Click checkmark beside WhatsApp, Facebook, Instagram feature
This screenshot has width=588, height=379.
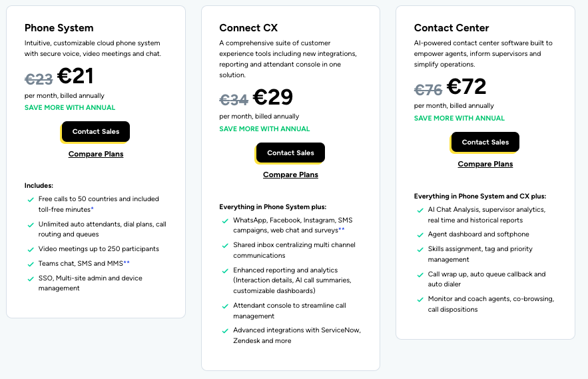pos(225,220)
